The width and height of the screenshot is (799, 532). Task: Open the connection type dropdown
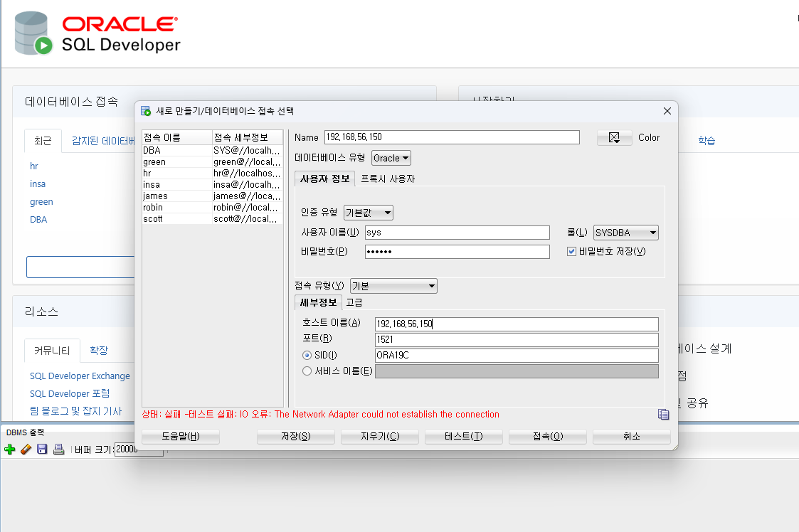[393, 286]
